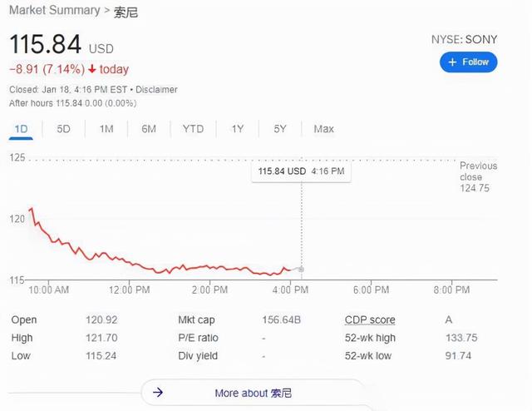This screenshot has height=411, width=532.
Task: Follow the SONY stock
Action: point(469,62)
